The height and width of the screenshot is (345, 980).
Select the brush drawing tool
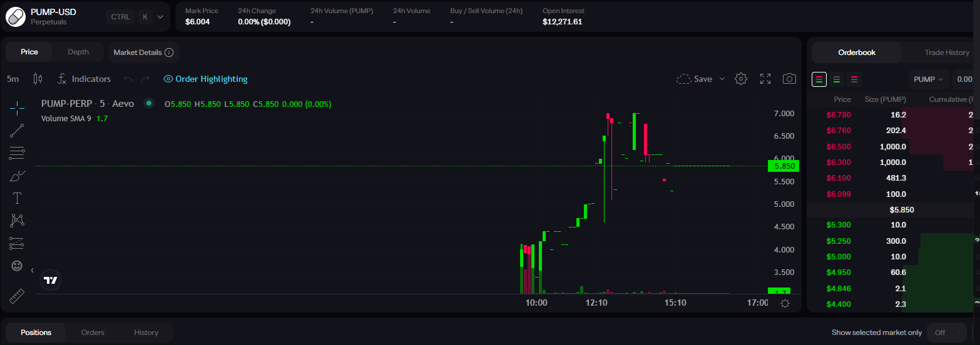(x=18, y=176)
